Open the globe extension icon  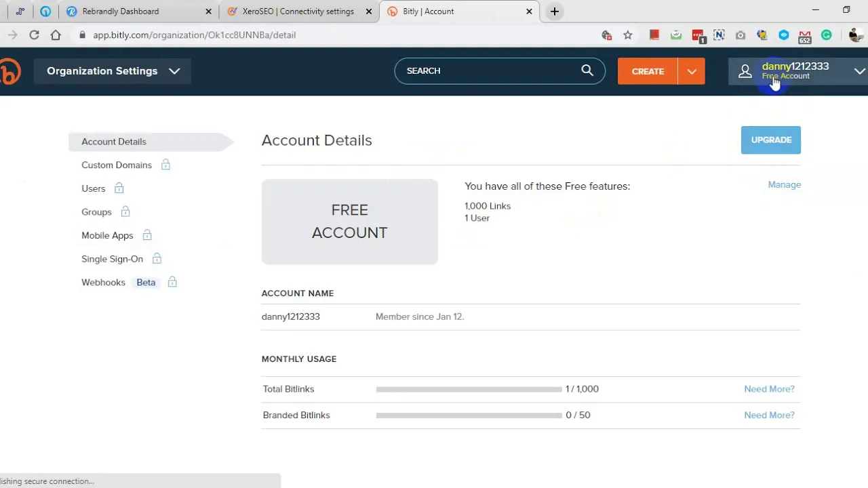click(x=762, y=35)
